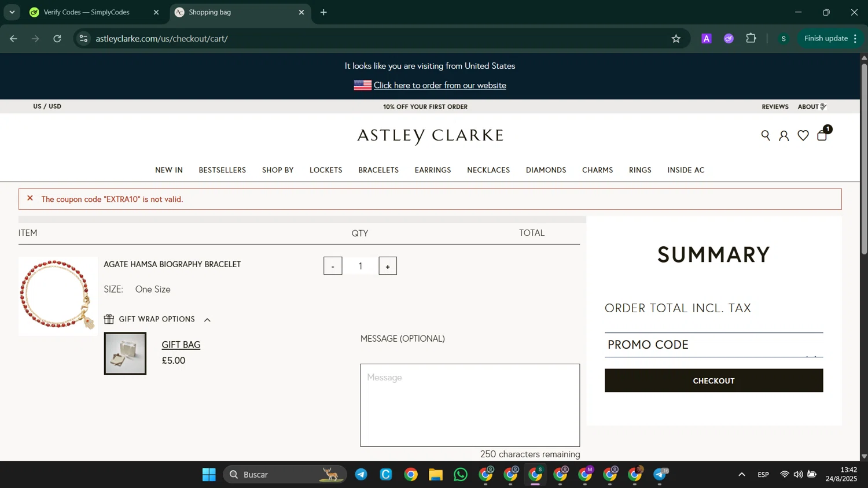Click the Checkout button

click(x=713, y=380)
